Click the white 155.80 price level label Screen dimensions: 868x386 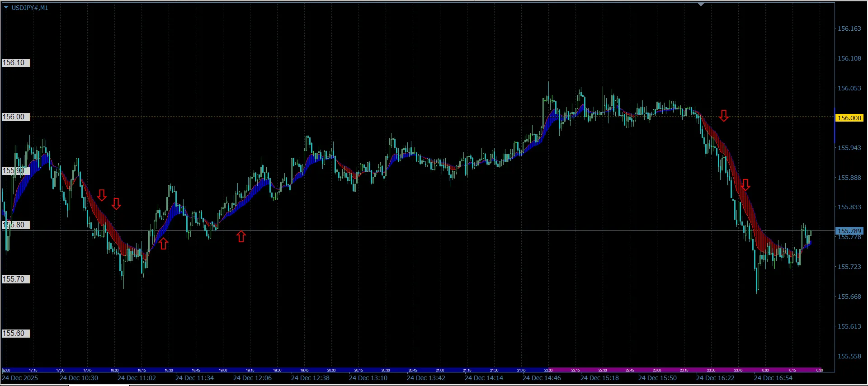pos(15,225)
